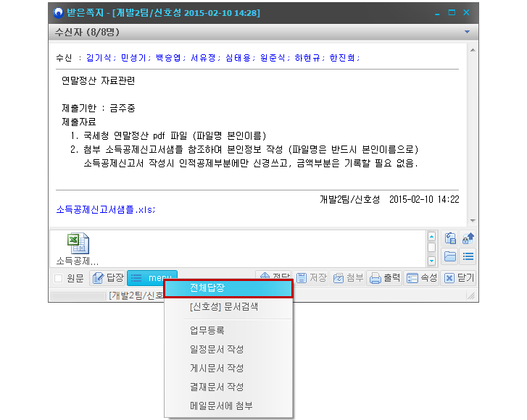Click the window resize grip corner
Image resolution: width=527 pixels, height=420 pixels.
click(x=471, y=295)
